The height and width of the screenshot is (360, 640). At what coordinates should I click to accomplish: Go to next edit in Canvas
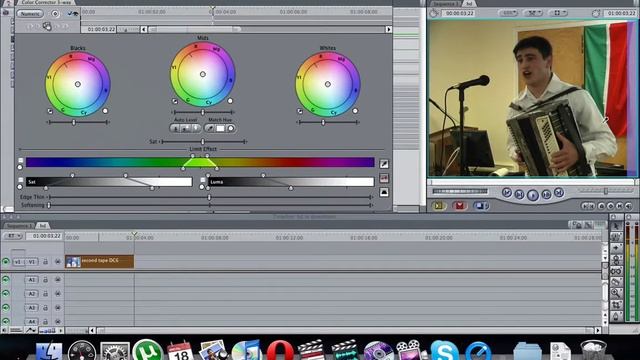(559, 192)
